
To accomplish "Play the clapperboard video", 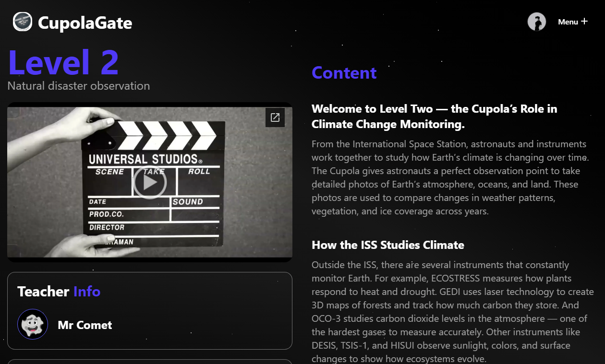I will (150, 182).
